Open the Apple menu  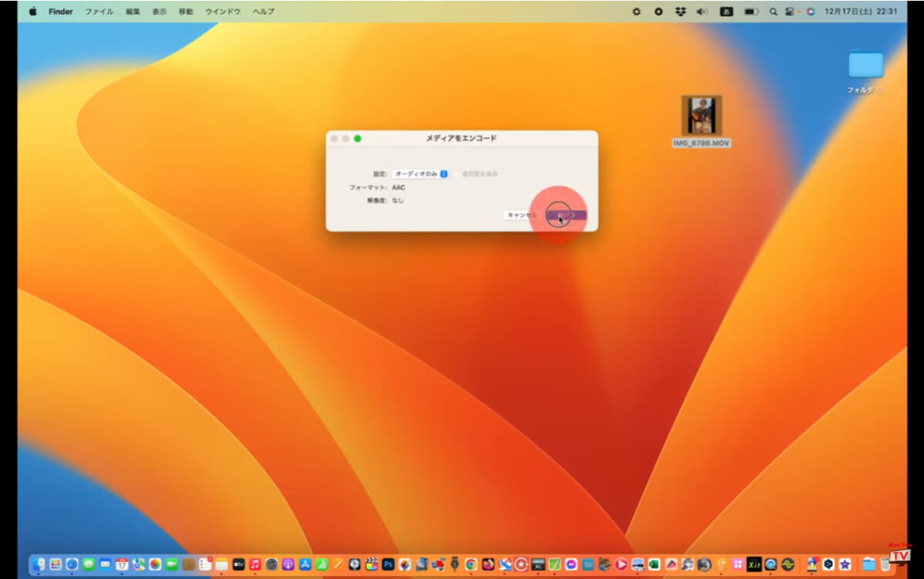tap(32, 12)
